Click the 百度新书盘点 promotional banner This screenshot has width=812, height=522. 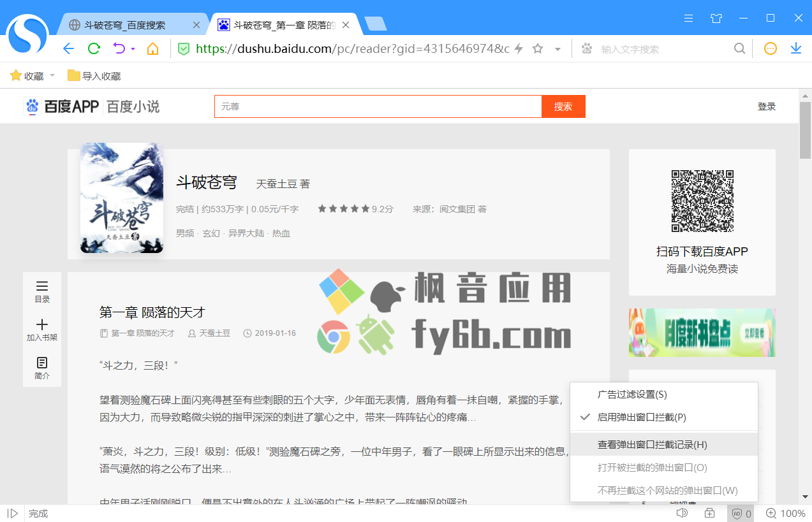pos(702,332)
